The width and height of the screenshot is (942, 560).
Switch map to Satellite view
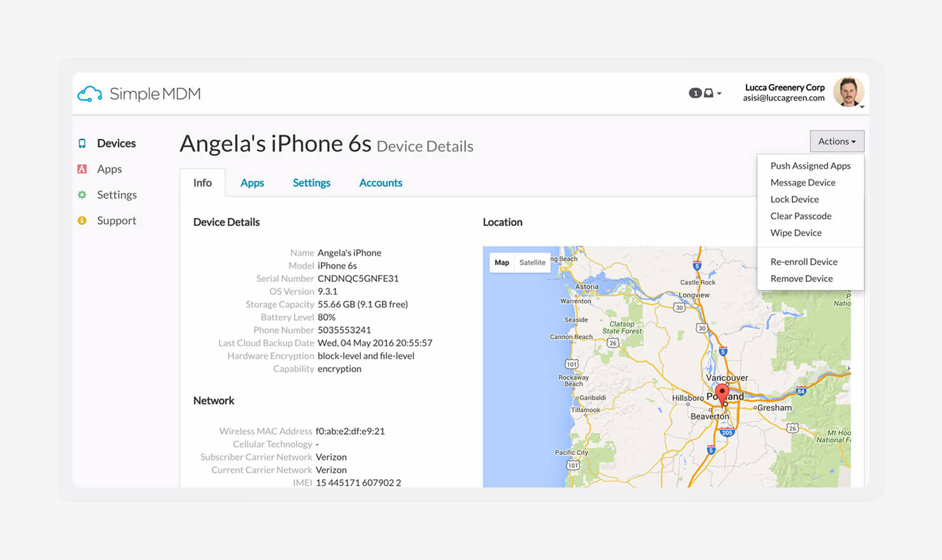click(532, 262)
